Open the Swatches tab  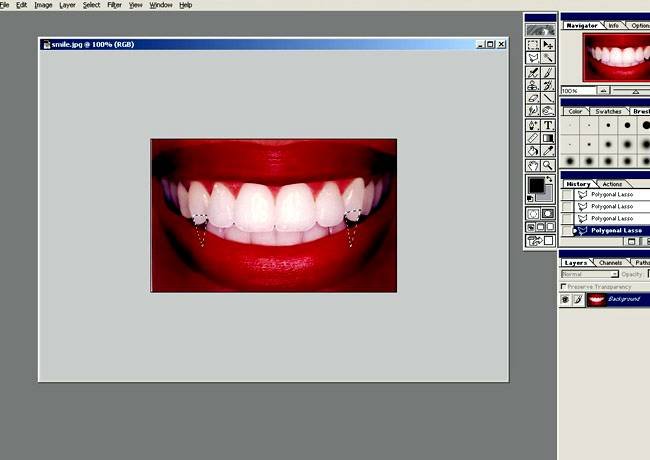[608, 111]
